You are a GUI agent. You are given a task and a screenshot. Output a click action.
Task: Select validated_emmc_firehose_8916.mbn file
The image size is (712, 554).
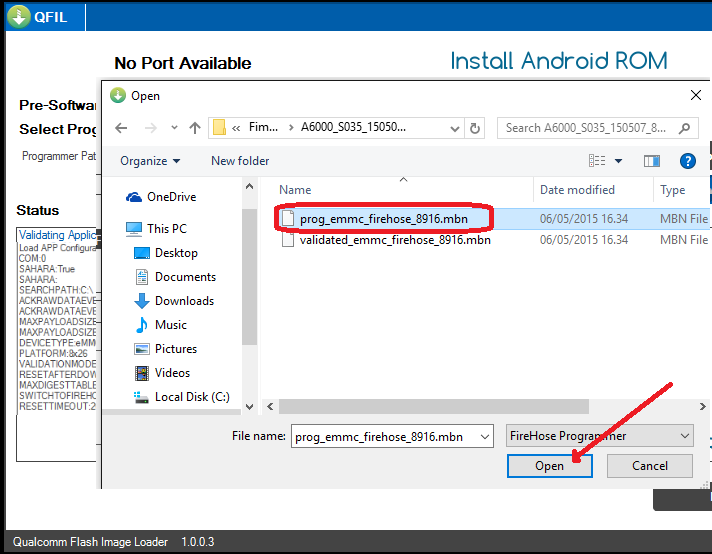tap(395, 240)
